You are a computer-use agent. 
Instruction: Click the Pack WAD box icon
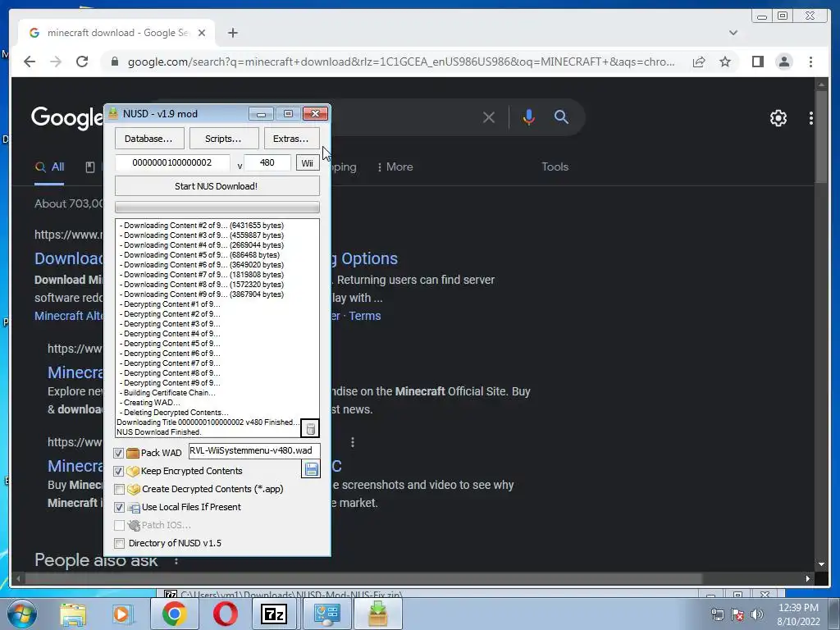[133, 453]
